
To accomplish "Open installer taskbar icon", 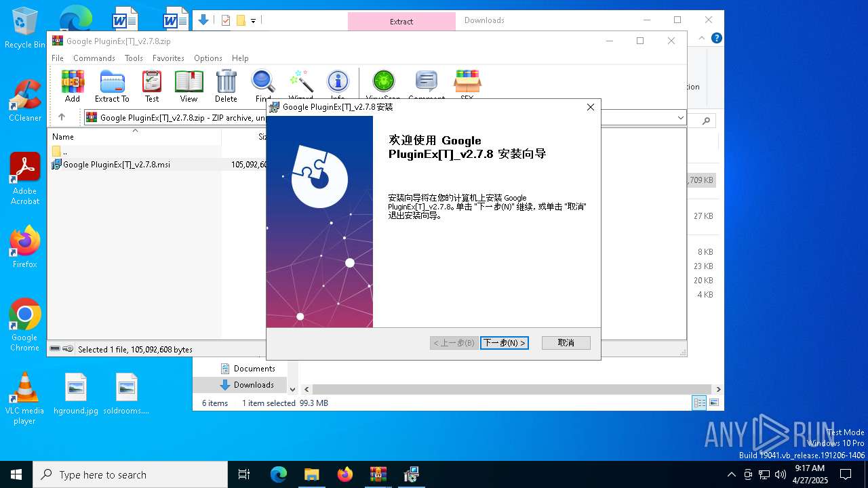I will click(x=411, y=474).
